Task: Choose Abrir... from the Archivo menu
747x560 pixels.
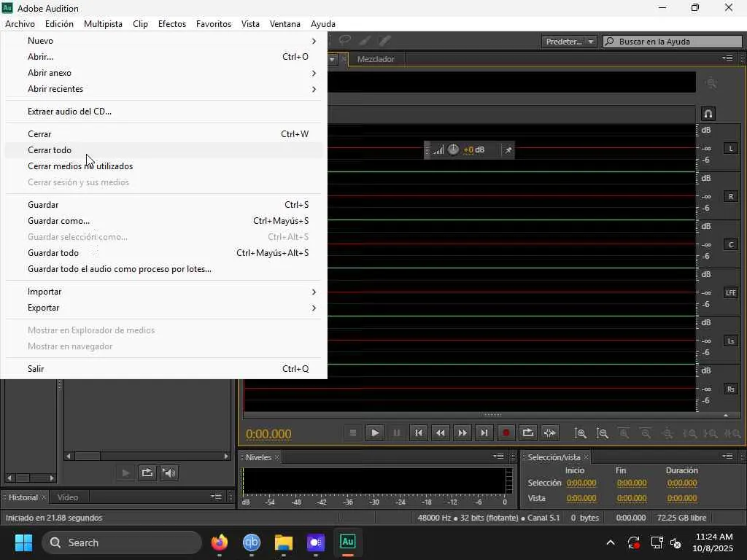Action: [164, 57]
